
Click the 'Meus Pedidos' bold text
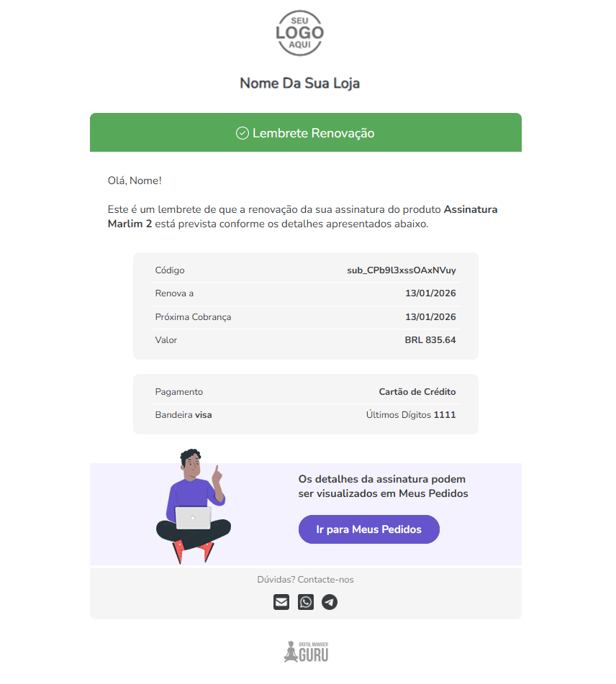pos(432,493)
